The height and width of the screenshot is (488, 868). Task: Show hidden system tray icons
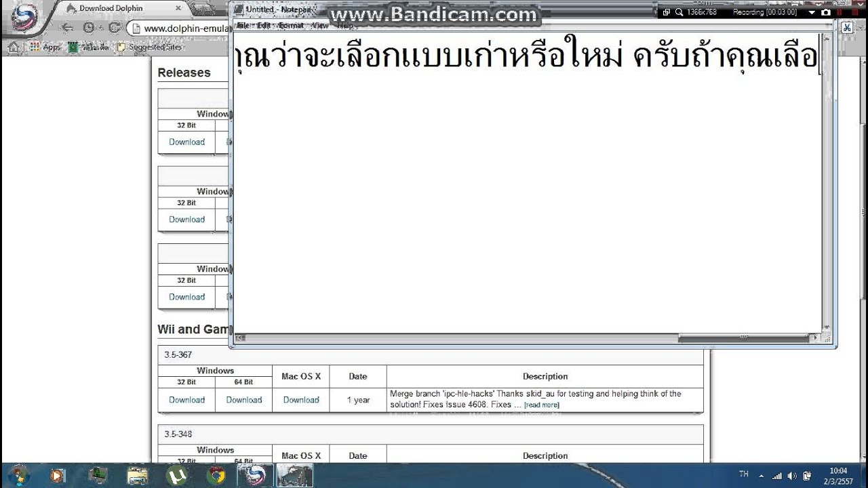click(x=762, y=476)
